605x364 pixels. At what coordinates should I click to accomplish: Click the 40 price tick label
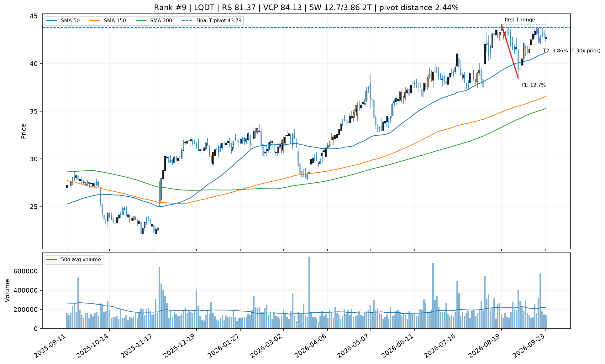[34, 64]
